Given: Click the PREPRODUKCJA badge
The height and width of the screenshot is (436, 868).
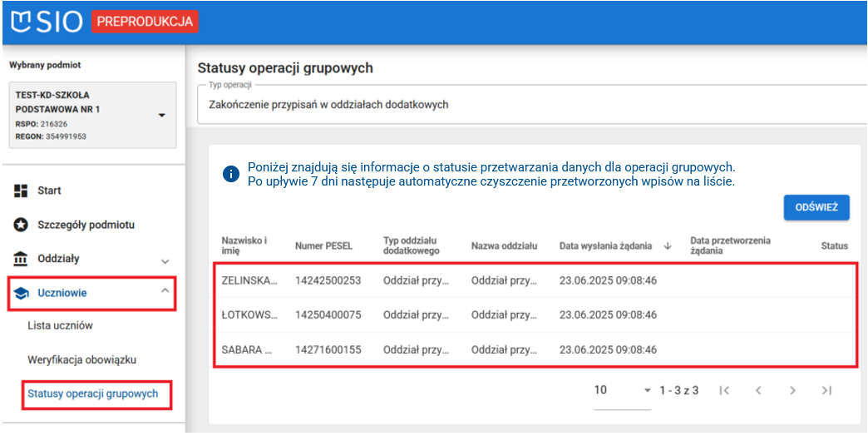Looking at the screenshot, I should tap(145, 22).
